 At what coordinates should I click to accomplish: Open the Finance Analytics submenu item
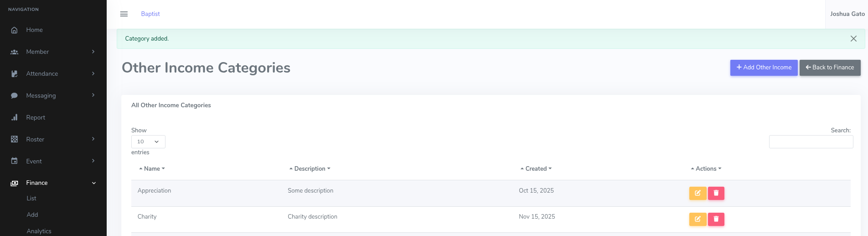tap(39, 231)
